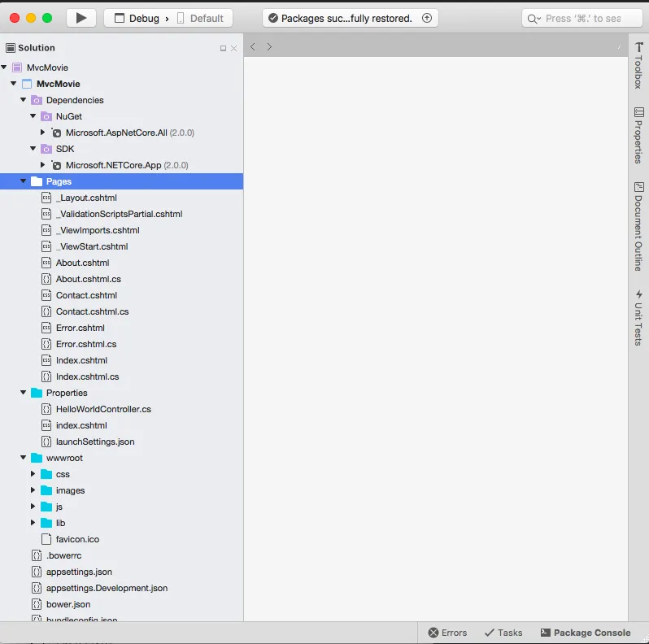The image size is (649, 644).
Task: Select lowercase index.cshtml under Properties
Action: coord(81,425)
